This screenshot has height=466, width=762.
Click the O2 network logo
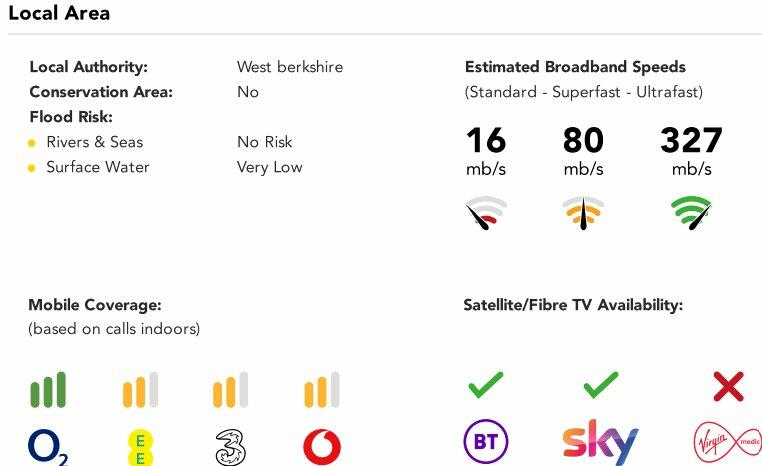[x=48, y=446]
